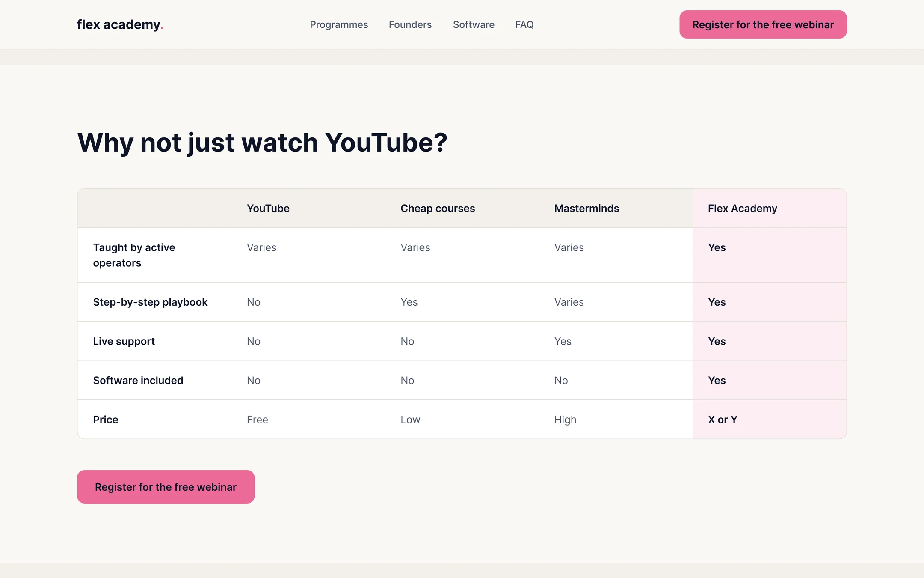924x578 pixels.
Task: Click the flex academy logo
Action: point(120,24)
